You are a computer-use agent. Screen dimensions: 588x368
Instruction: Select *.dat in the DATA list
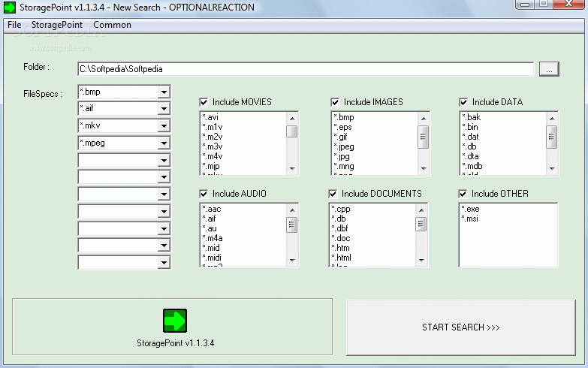point(470,137)
